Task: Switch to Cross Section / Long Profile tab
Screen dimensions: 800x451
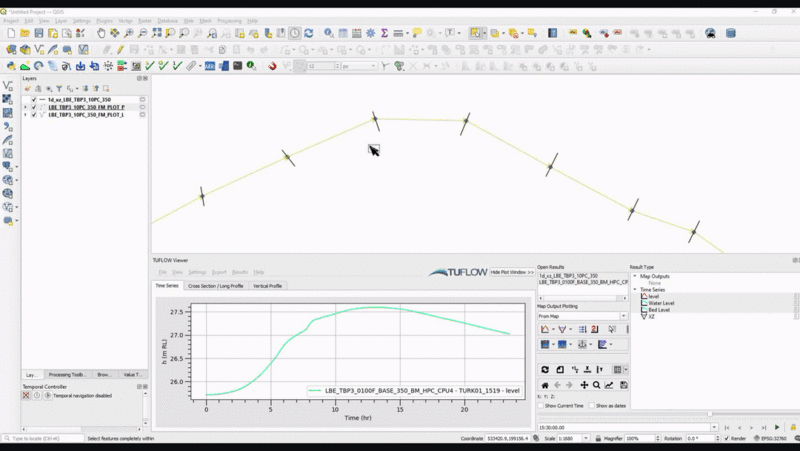Action: point(215,286)
